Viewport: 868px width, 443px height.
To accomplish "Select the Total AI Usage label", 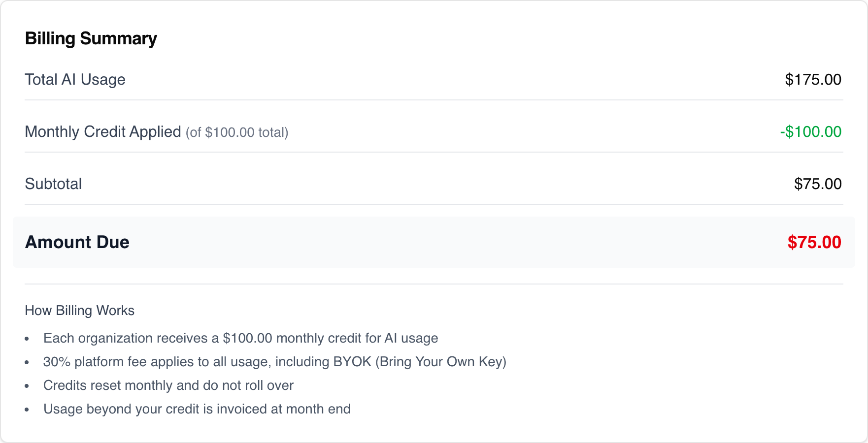I will tap(75, 79).
